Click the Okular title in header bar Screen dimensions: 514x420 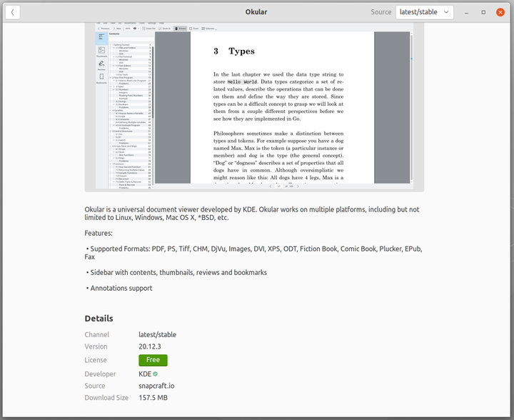[x=256, y=12]
